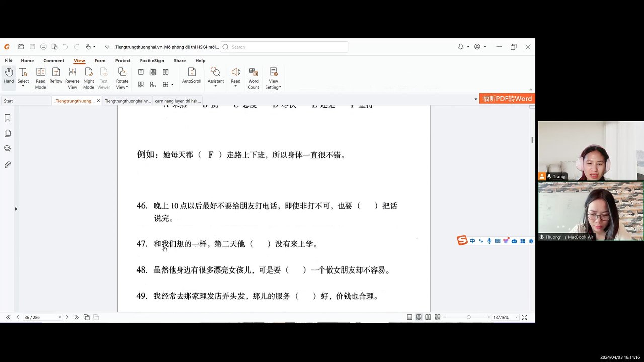Switch to the Tiengtrungthuonghai.vn document tab
Screen dimensions: 644x362
(127, 101)
